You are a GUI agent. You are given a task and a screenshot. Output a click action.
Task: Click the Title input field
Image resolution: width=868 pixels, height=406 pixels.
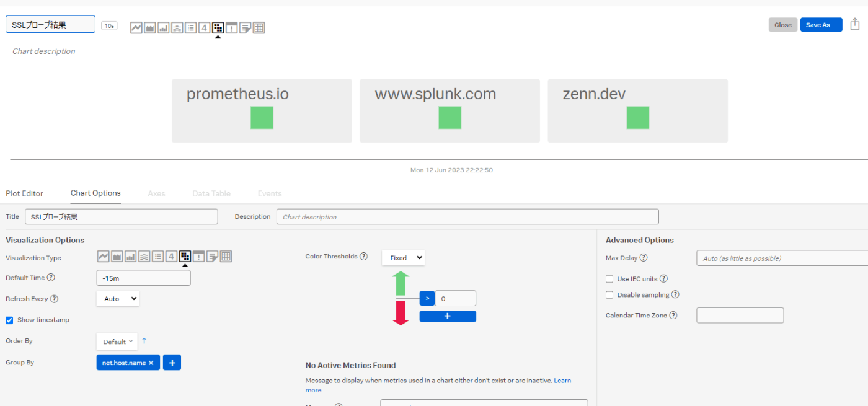122,217
